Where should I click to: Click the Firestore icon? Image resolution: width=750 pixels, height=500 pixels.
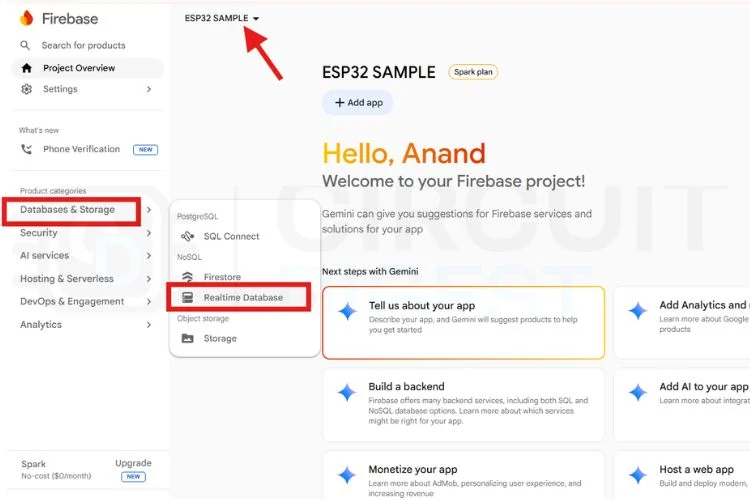pyautogui.click(x=188, y=277)
